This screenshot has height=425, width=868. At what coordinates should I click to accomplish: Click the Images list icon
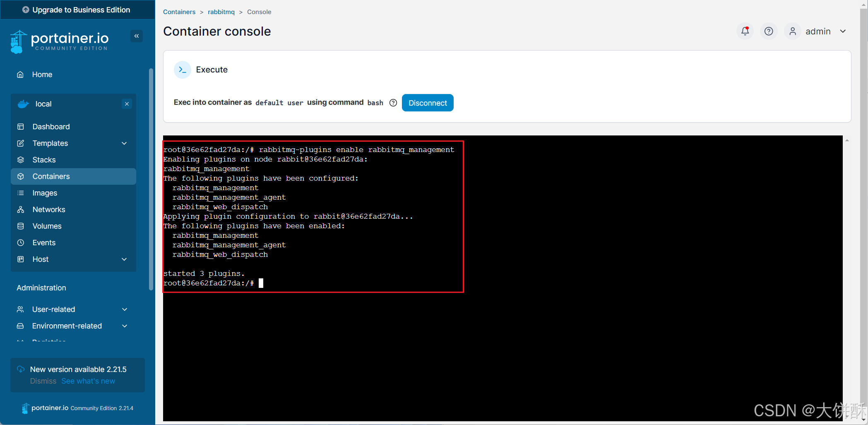click(21, 193)
